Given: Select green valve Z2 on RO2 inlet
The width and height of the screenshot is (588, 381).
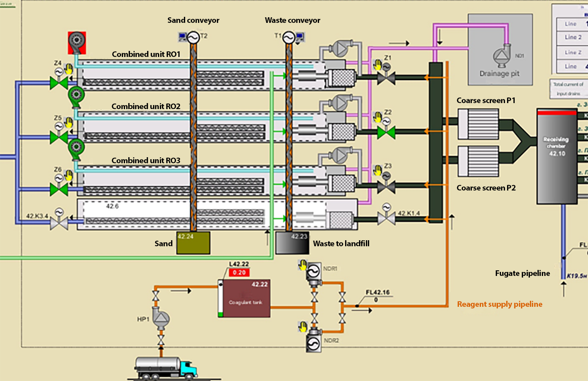Looking at the screenshot, I should [x=386, y=132].
